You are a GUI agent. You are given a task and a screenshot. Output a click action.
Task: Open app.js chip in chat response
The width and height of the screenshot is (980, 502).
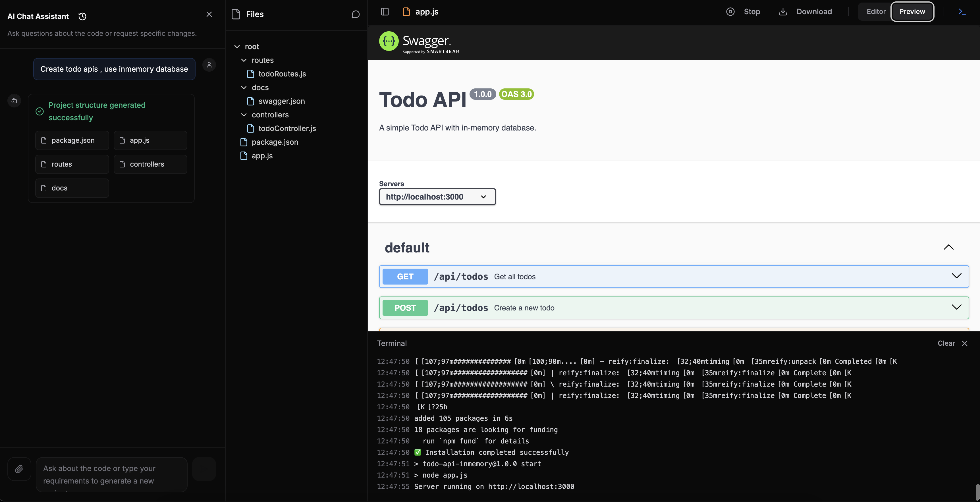point(150,140)
